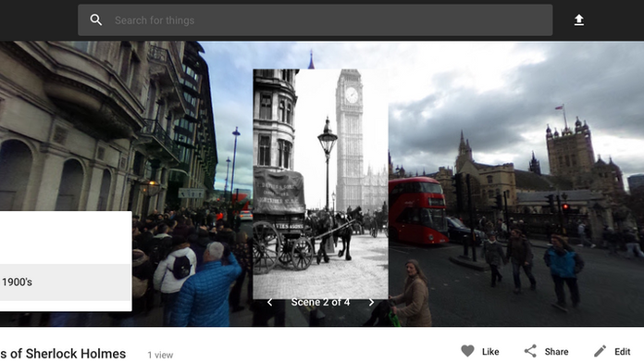The image size is (644, 363).
Task: Click the "Scene 2 of 4" label
Action: tap(320, 303)
